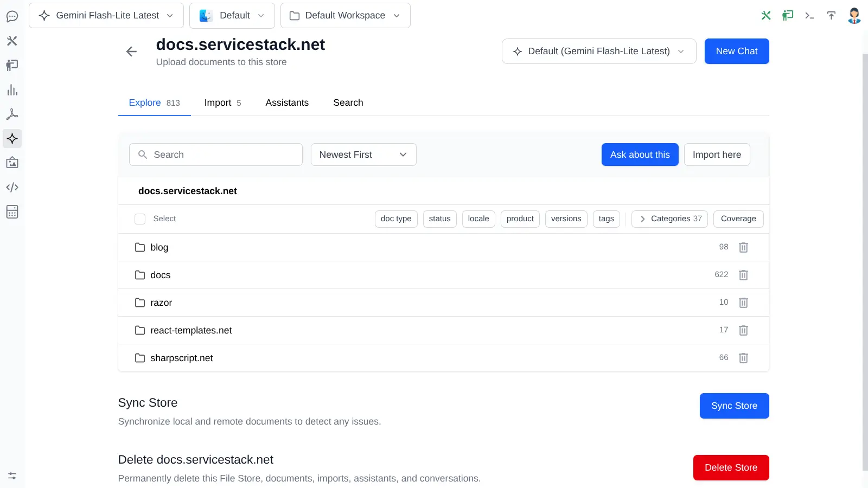Go back using the left arrow
This screenshot has height=488, width=868.
click(x=131, y=52)
